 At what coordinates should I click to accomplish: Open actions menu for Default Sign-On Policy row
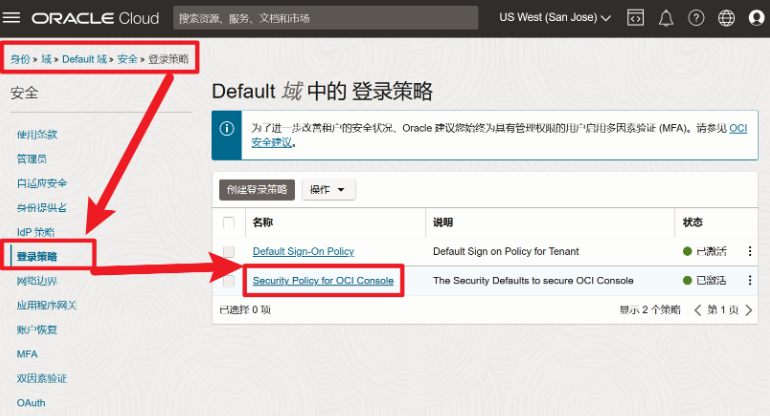[750, 252]
